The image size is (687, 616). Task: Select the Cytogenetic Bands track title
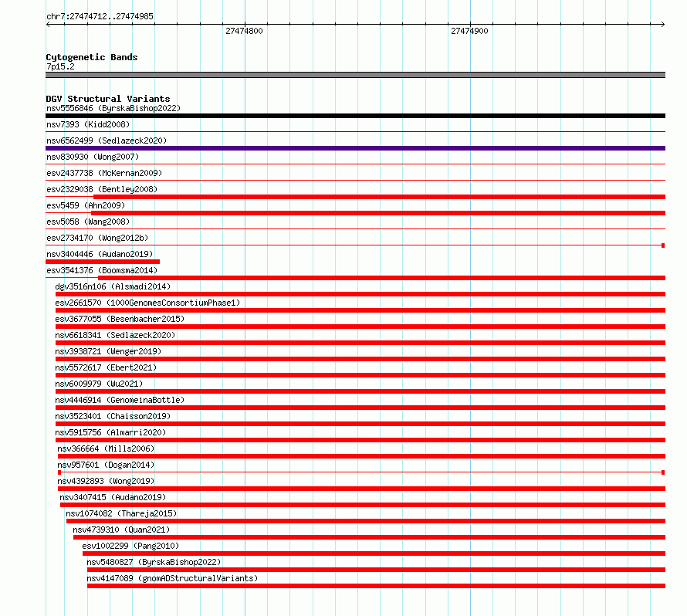[x=92, y=57]
